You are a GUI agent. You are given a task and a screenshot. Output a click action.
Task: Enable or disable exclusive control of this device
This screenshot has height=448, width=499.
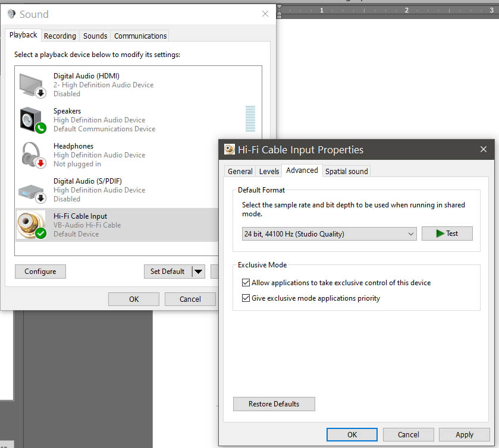pos(246,282)
